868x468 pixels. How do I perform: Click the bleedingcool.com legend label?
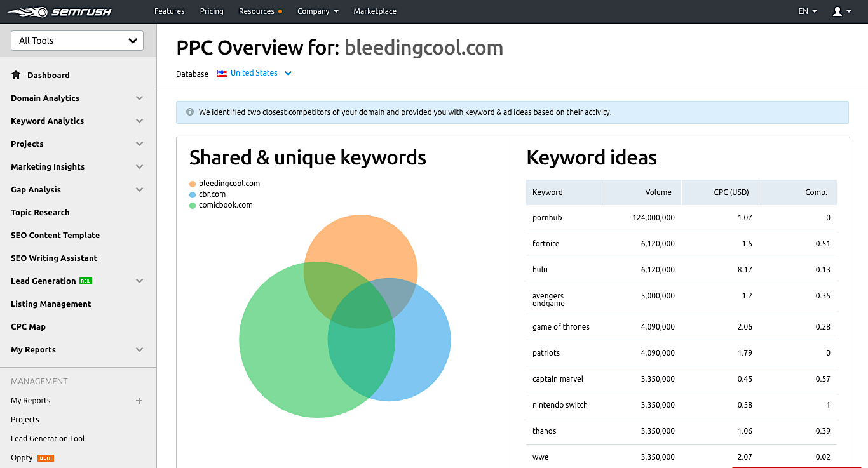229,184
